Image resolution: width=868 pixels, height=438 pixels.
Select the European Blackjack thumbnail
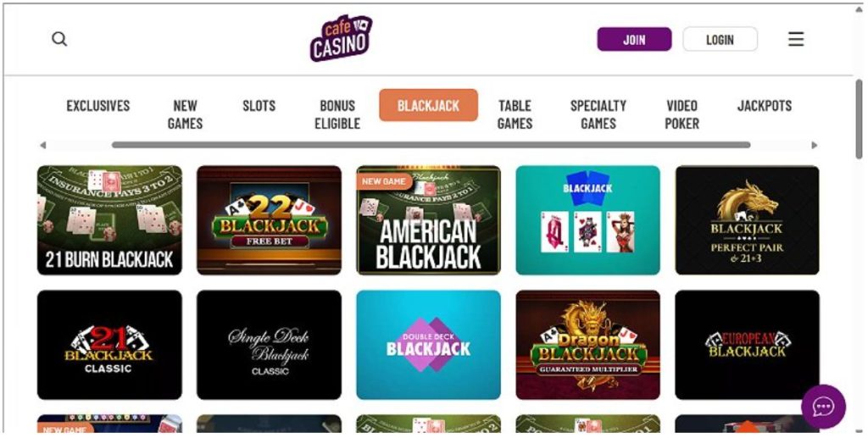point(747,345)
